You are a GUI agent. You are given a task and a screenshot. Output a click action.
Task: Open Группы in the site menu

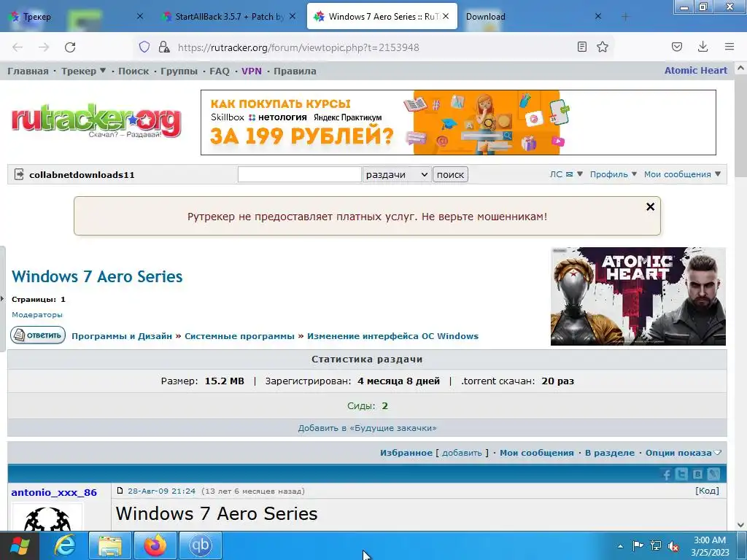[x=179, y=71]
